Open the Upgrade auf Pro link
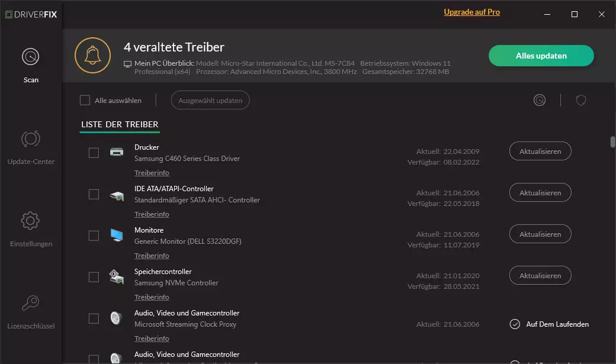616x364 pixels. 472,12
